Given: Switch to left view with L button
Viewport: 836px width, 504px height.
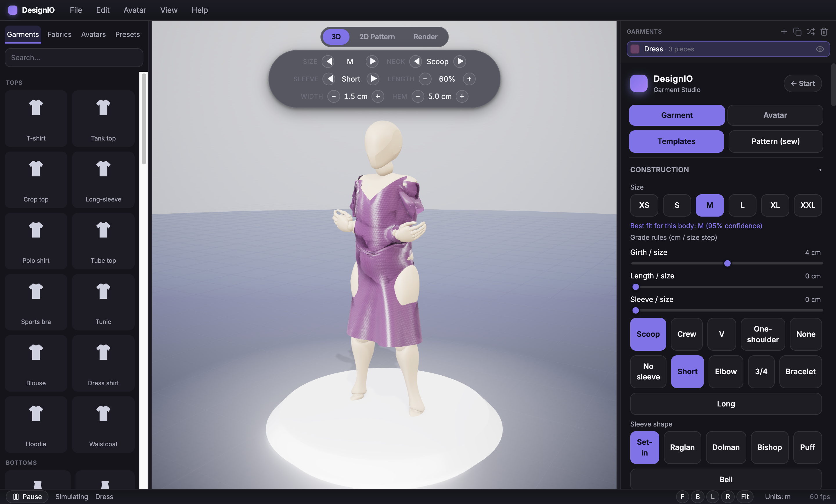Looking at the screenshot, I should [x=713, y=496].
